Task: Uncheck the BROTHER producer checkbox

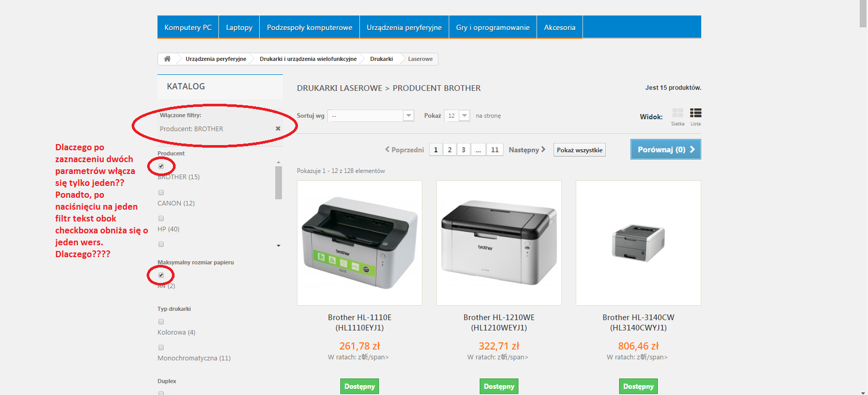Action: click(161, 166)
